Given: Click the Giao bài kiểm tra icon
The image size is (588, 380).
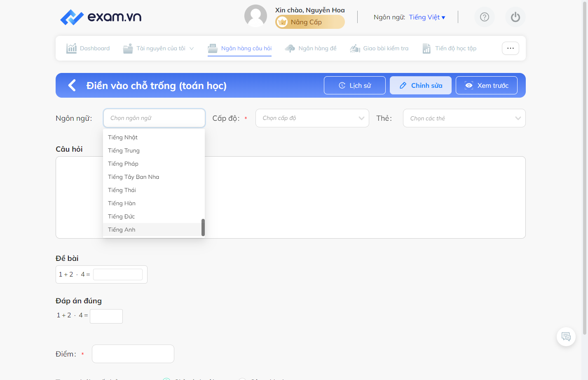Looking at the screenshot, I should click(x=355, y=49).
